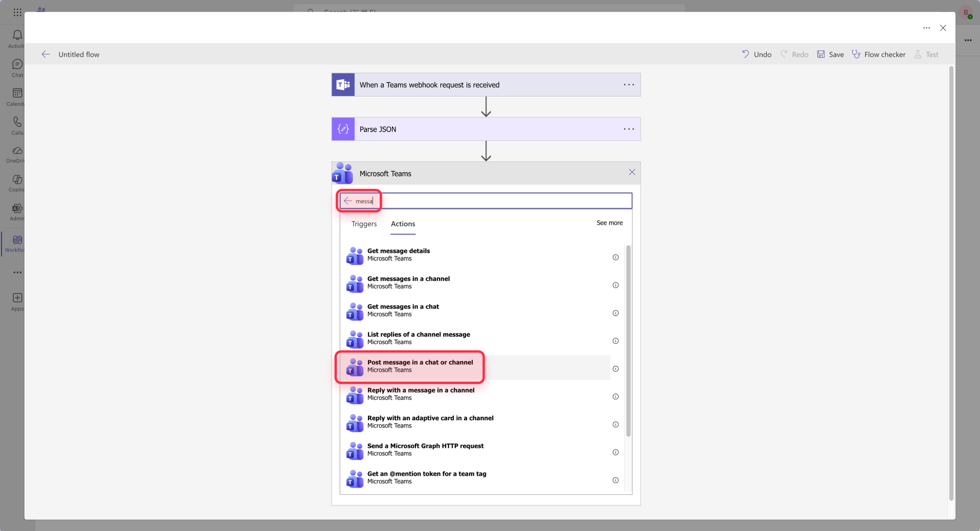Open menu for the Teams webhook trigger step

(x=629, y=85)
